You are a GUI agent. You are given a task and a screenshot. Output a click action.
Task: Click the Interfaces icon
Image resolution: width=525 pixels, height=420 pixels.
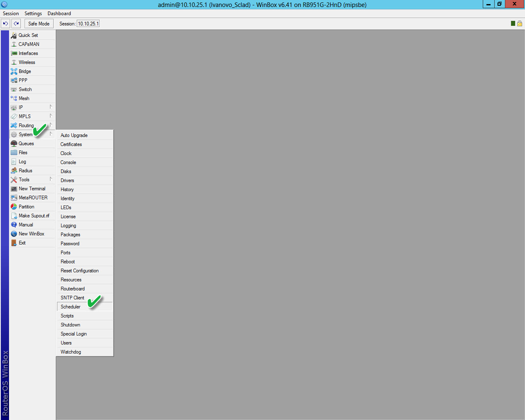pyautogui.click(x=14, y=53)
